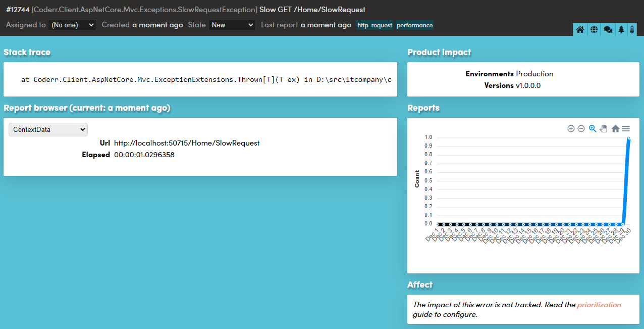Enable the panning hand tool on chart
This screenshot has height=329, width=644.
click(604, 129)
